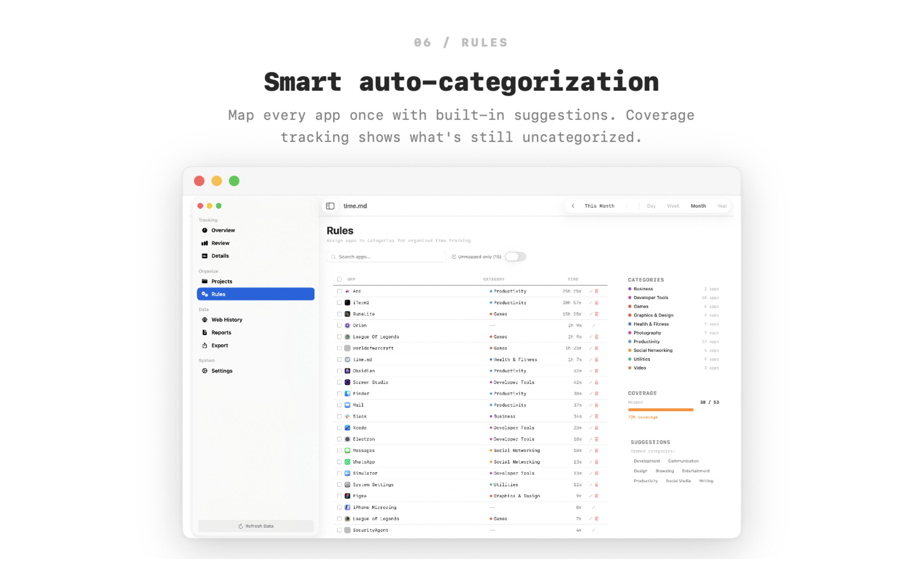The width and height of the screenshot is (924, 577).
Task: Open the Export panel
Action: click(219, 345)
